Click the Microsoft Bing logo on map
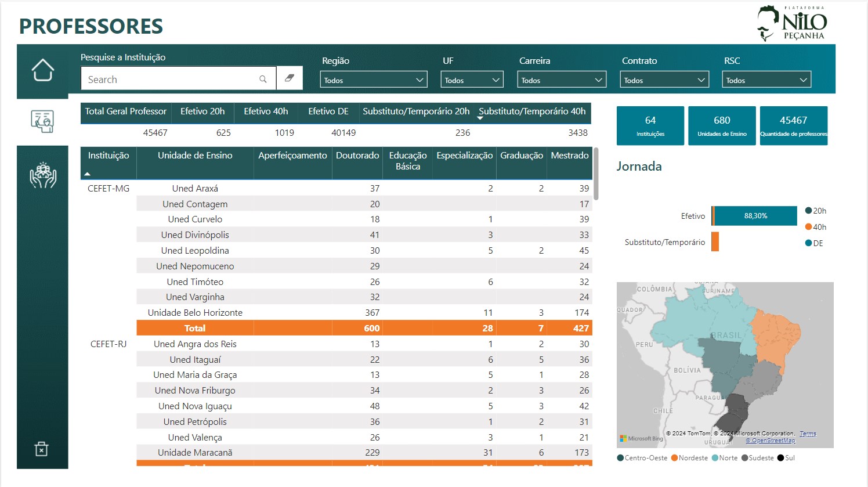 pyautogui.click(x=641, y=438)
